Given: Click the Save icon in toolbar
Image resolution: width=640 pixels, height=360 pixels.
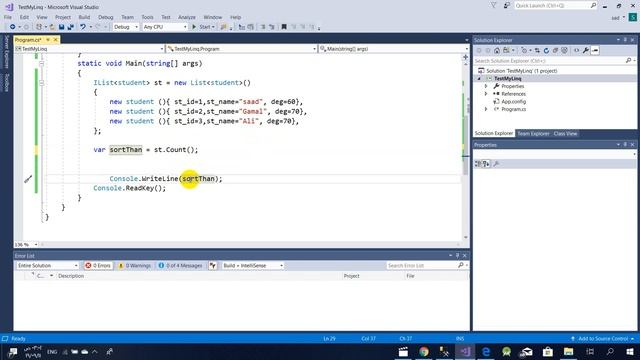Looking at the screenshot, I should (61, 27).
